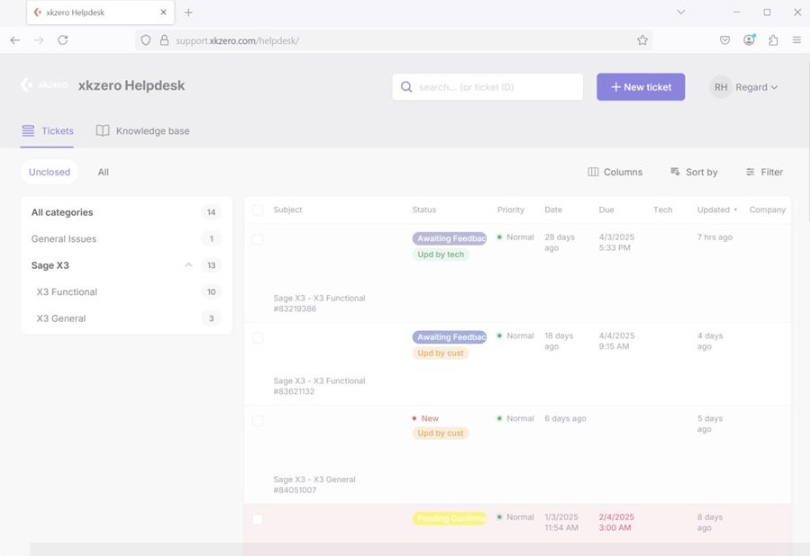Open the browser hamburger menu
Screen dimensions: 810x556
click(797, 40)
